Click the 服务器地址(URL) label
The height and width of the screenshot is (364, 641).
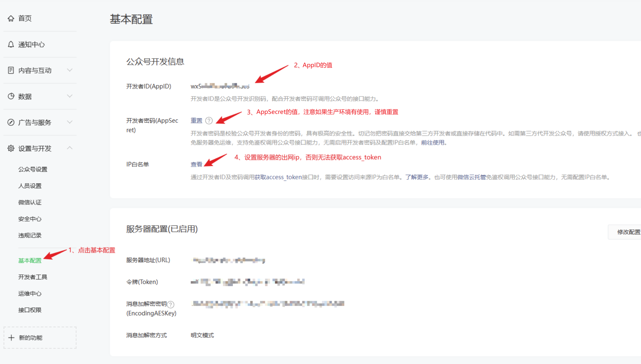point(148,260)
